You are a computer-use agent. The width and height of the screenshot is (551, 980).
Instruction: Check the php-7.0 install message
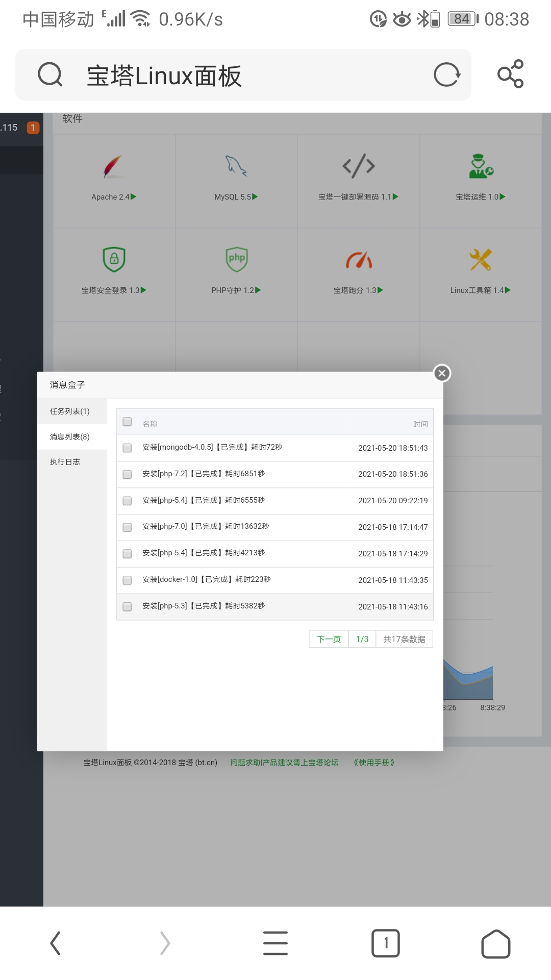(128, 527)
